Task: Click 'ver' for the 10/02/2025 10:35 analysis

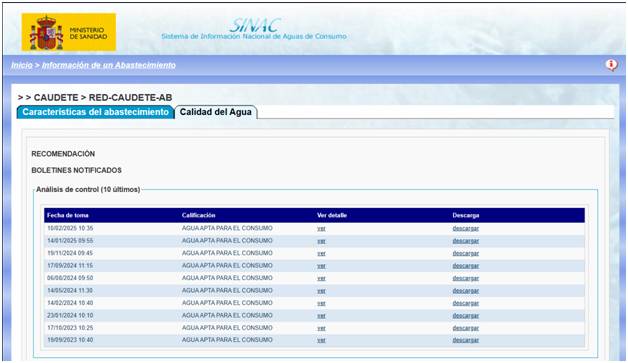Action: [321, 228]
